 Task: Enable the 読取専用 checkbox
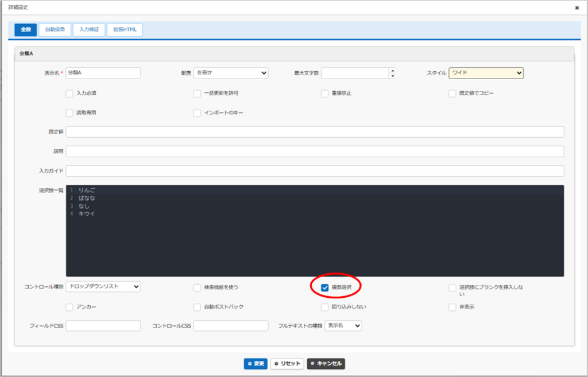69,112
